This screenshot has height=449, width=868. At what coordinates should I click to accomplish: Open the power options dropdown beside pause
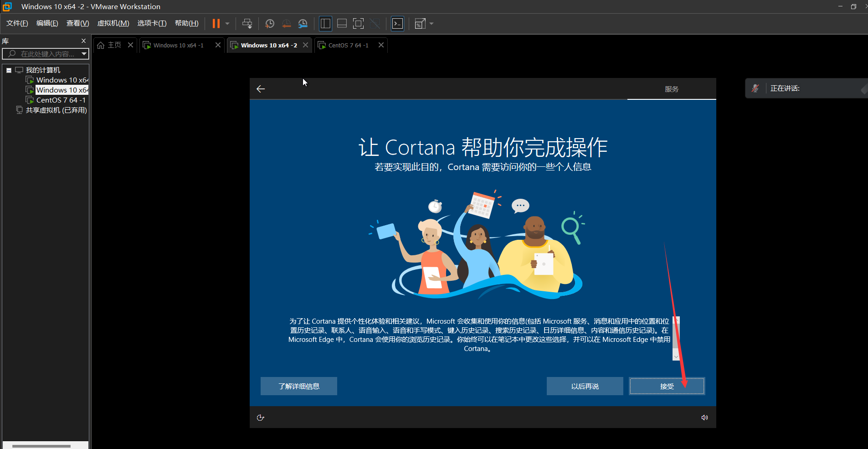[x=227, y=24]
